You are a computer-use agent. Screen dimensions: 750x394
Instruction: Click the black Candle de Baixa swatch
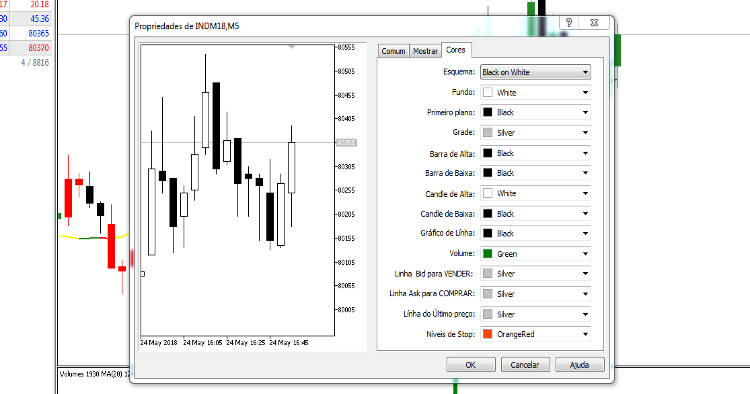coord(487,214)
